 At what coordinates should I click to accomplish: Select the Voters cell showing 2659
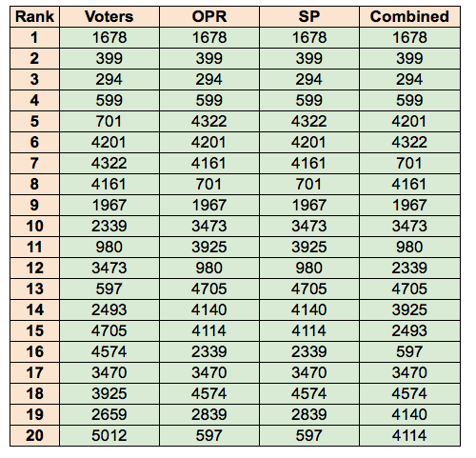pyautogui.click(x=109, y=414)
